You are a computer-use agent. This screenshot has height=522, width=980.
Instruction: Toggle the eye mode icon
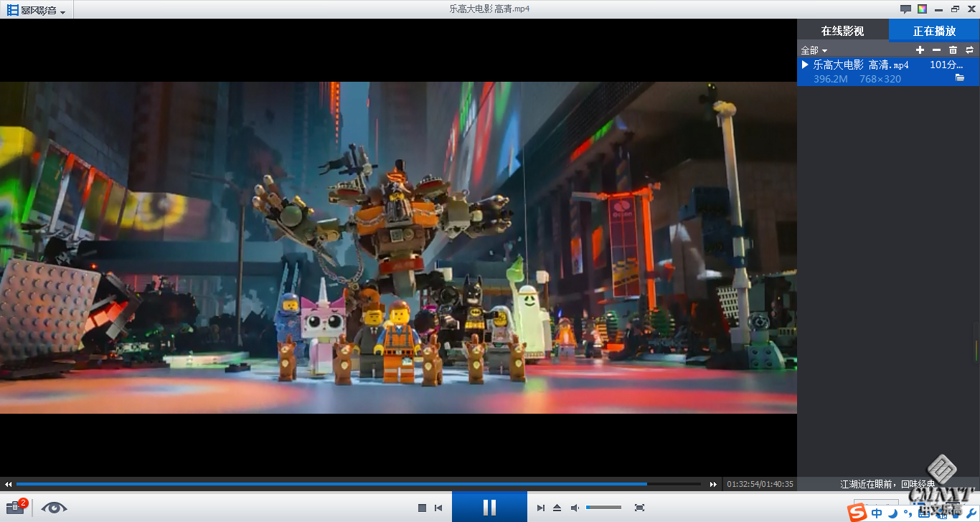coord(54,508)
